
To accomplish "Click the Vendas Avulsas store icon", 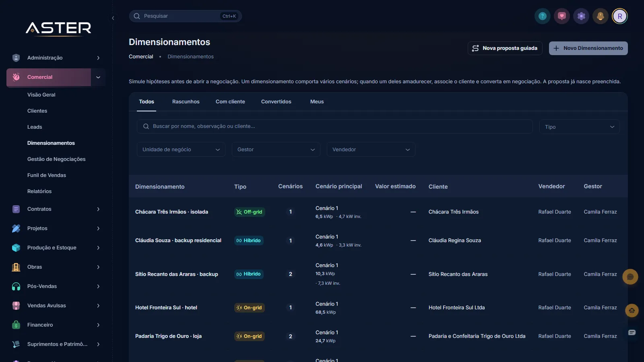I will (16, 306).
